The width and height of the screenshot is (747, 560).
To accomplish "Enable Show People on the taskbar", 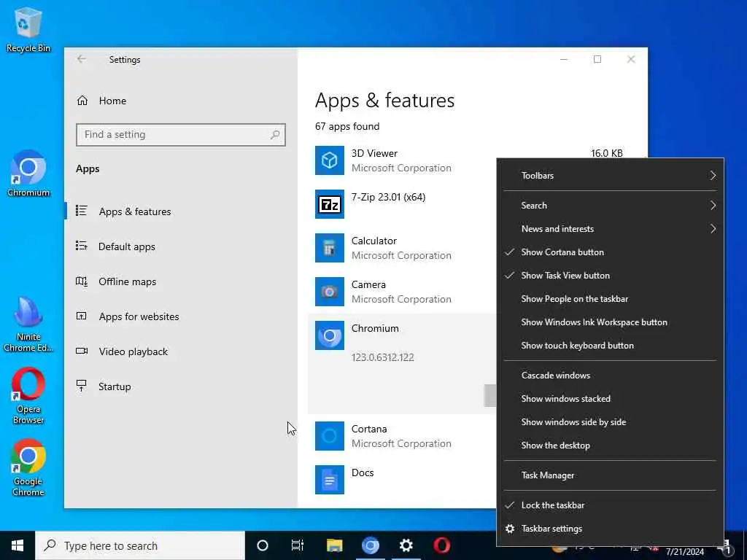I will point(610,299).
